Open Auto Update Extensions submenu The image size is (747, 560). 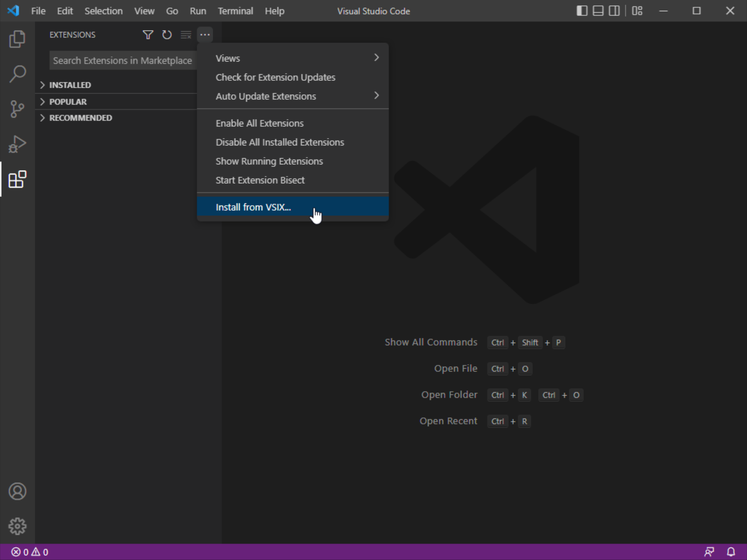point(293,96)
